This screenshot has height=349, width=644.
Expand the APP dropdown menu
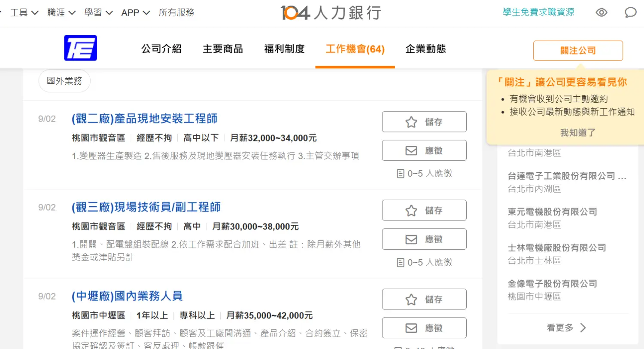tap(136, 12)
